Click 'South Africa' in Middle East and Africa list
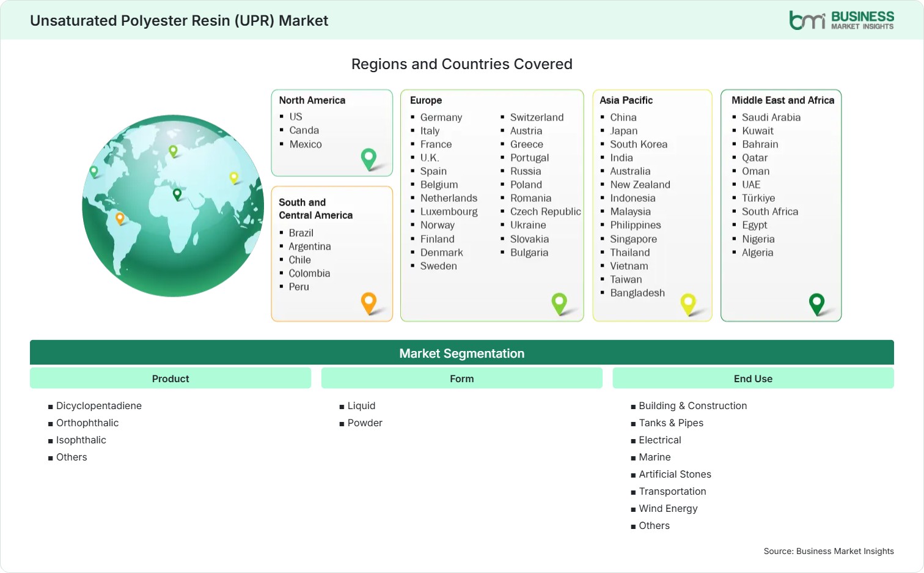Screen dimensions: 924x573 pos(770,212)
